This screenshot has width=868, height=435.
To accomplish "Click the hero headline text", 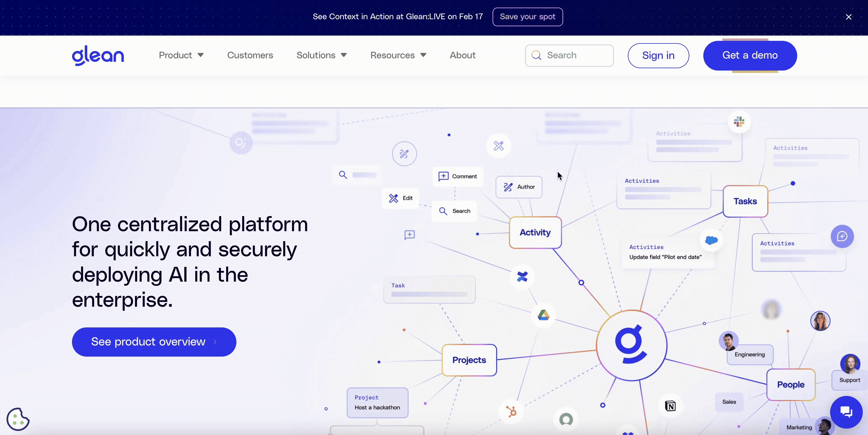I will [190, 262].
